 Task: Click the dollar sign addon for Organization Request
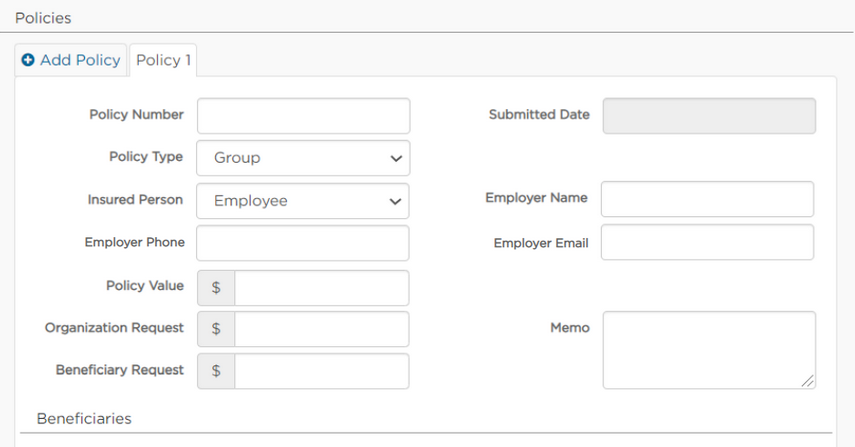[x=216, y=329]
